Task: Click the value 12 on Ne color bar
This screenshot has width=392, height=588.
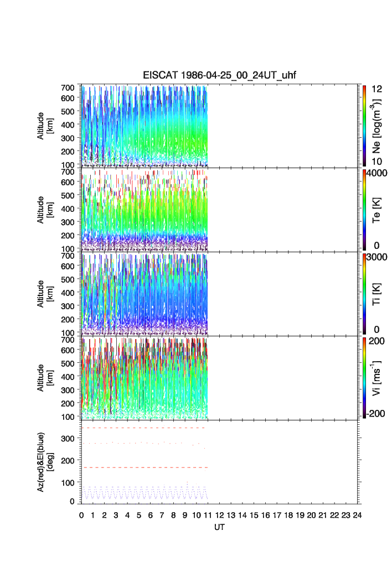Action: tap(376, 89)
